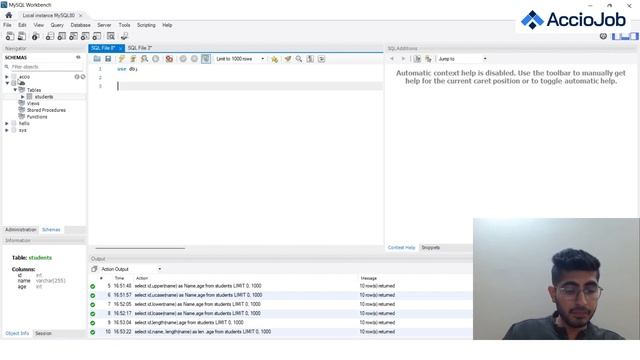Stop the running query icon
This screenshot has width=640, height=360.
click(156, 59)
